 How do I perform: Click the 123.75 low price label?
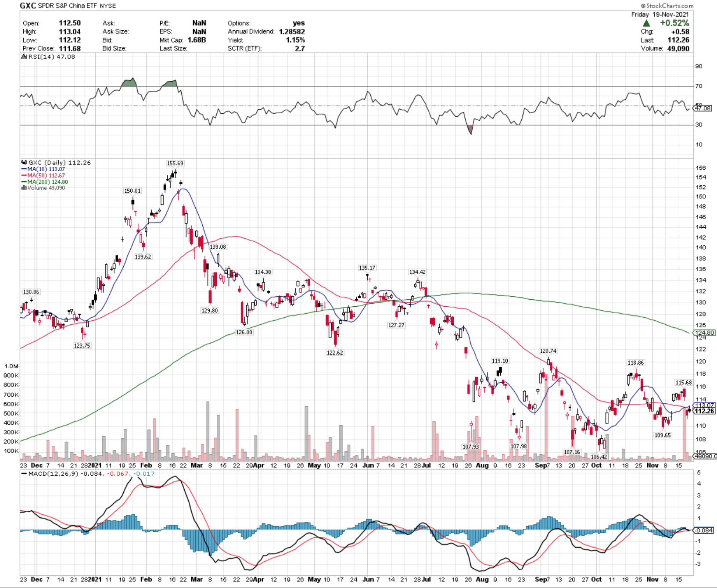[82, 346]
